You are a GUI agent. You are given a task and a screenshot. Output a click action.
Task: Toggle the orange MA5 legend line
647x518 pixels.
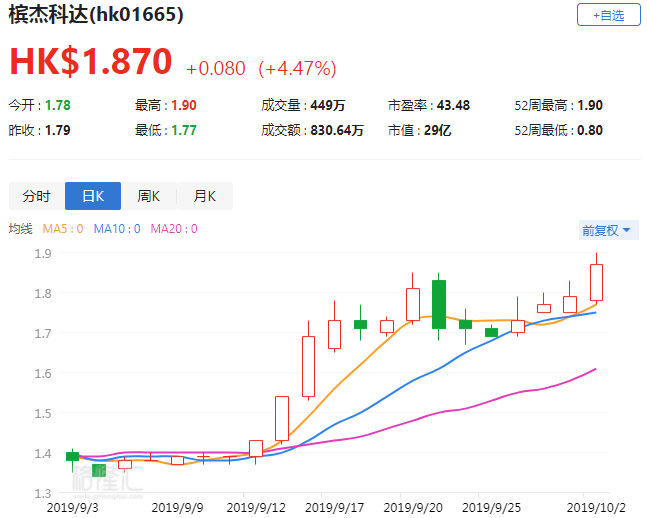(63, 229)
